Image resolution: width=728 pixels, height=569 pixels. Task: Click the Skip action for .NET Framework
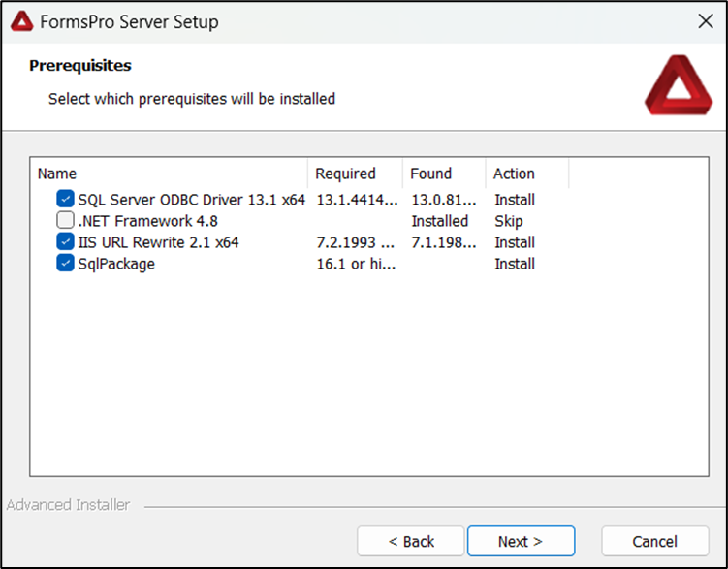point(508,221)
